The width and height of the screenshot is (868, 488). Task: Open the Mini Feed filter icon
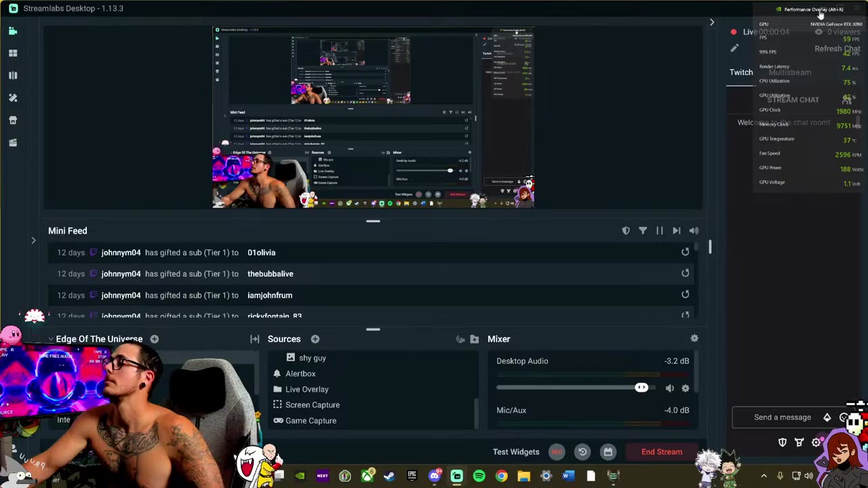click(x=643, y=230)
